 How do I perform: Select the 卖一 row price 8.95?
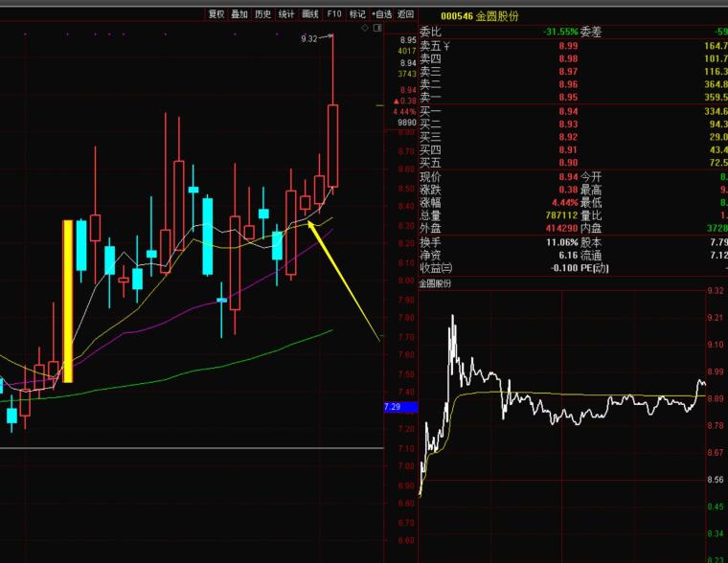568,98
